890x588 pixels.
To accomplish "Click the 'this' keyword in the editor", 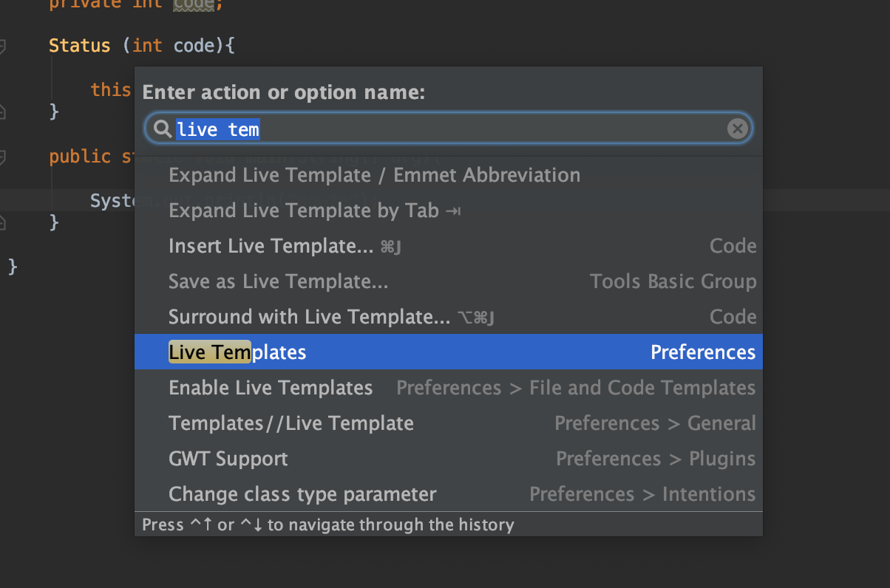I will 111,89.
